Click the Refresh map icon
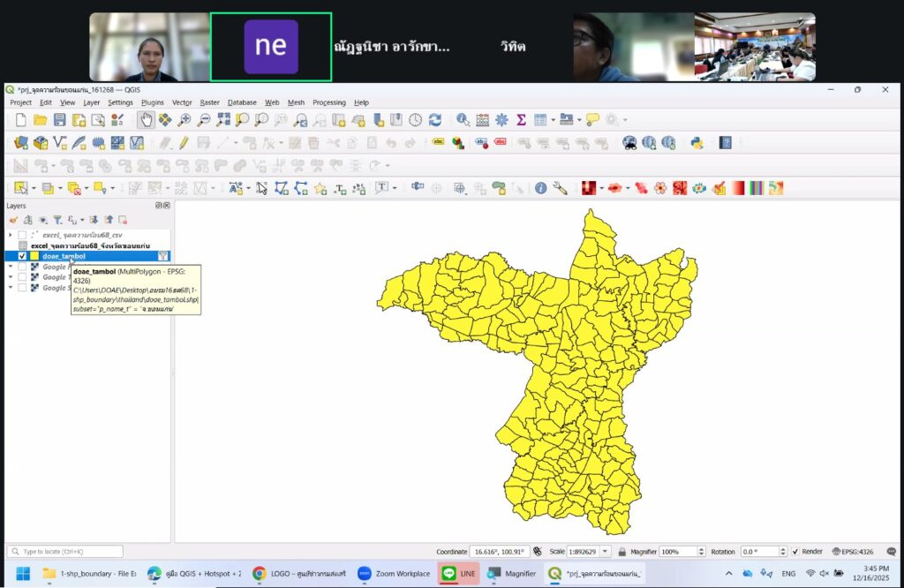The image size is (904, 588). [434, 120]
